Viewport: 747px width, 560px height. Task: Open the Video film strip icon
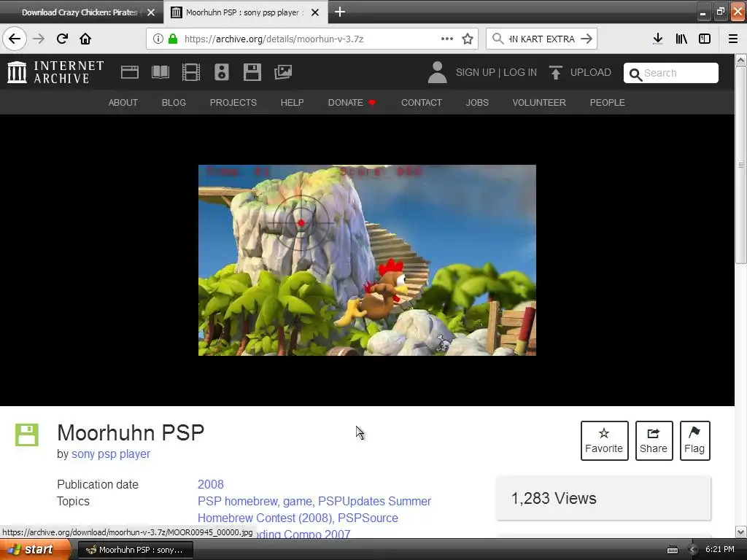coord(191,72)
